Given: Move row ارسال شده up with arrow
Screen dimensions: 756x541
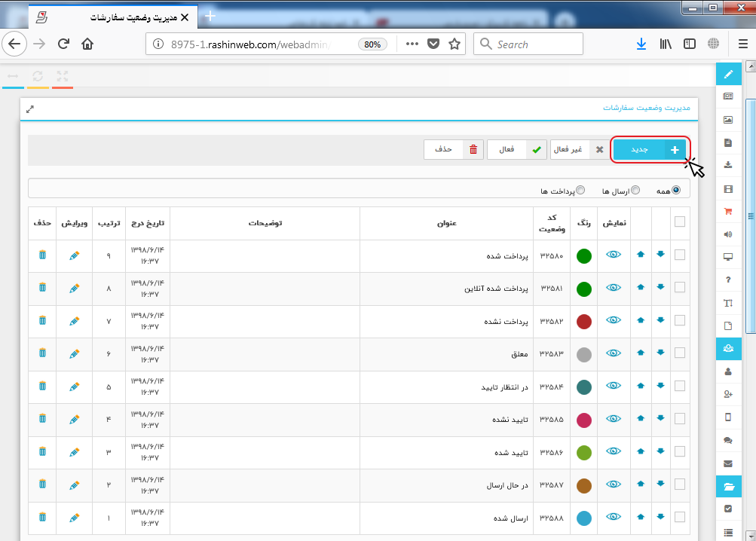Looking at the screenshot, I should 641,517.
